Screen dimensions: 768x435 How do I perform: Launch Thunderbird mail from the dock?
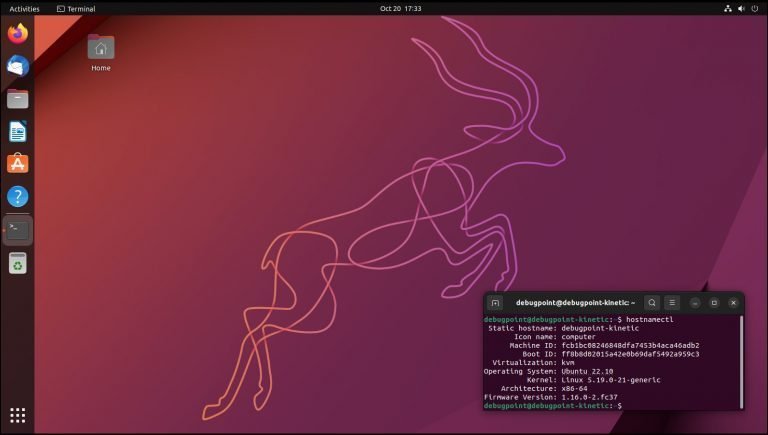pyautogui.click(x=18, y=66)
